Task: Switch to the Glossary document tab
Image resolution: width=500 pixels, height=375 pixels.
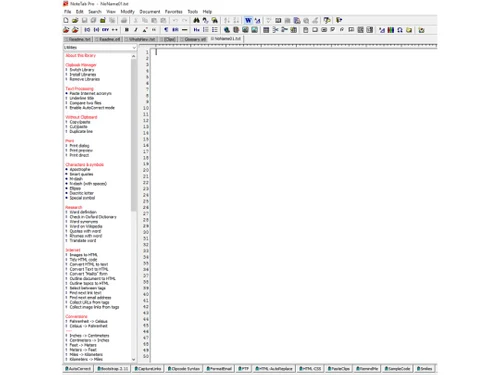Action: click(x=194, y=39)
